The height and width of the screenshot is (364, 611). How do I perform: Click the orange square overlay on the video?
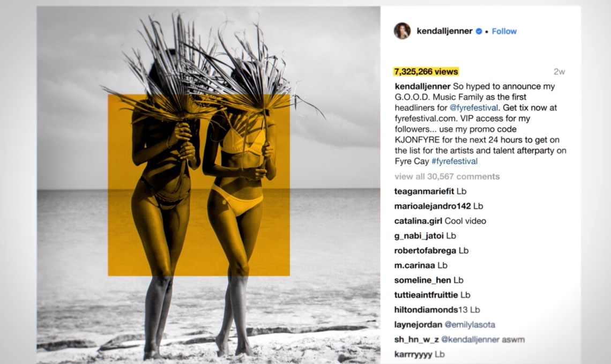pyautogui.click(x=199, y=185)
